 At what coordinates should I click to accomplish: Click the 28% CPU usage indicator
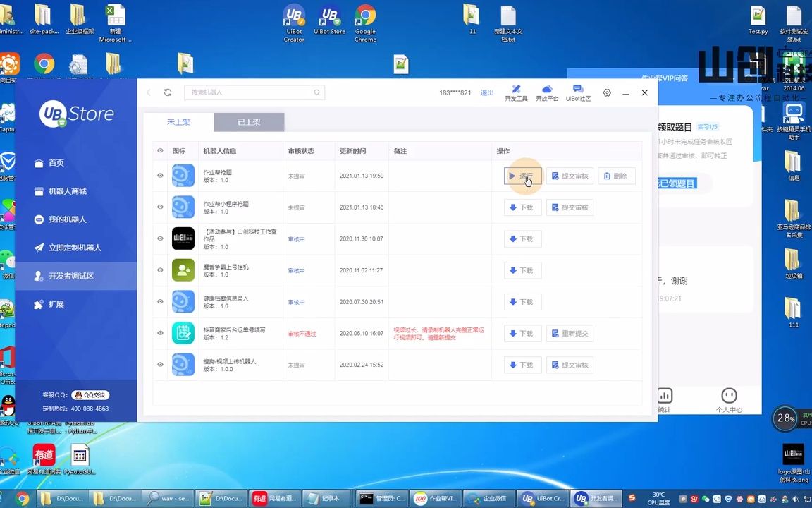pos(785,418)
